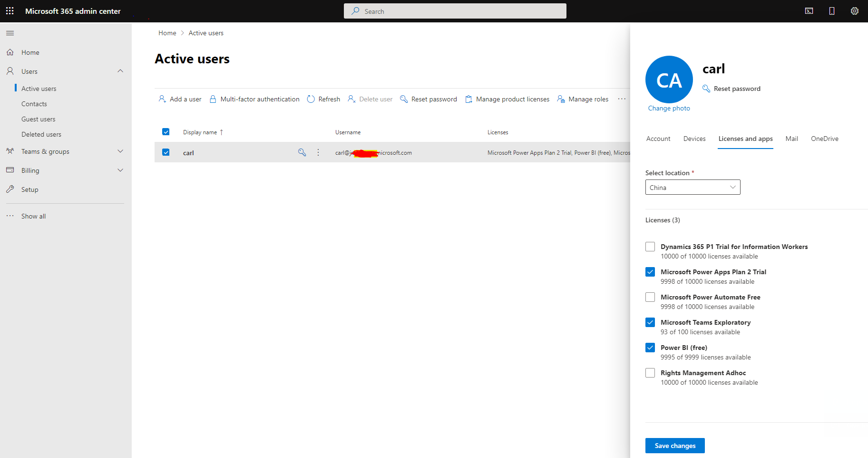
Task: Uncheck Power BI (free) license
Action: click(x=650, y=348)
